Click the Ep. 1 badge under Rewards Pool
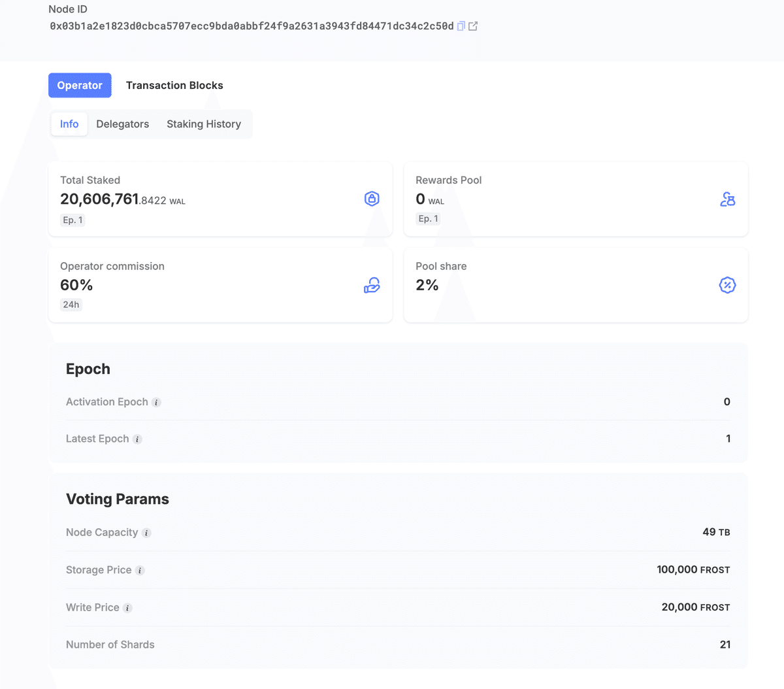784x689 pixels. pyautogui.click(x=428, y=219)
